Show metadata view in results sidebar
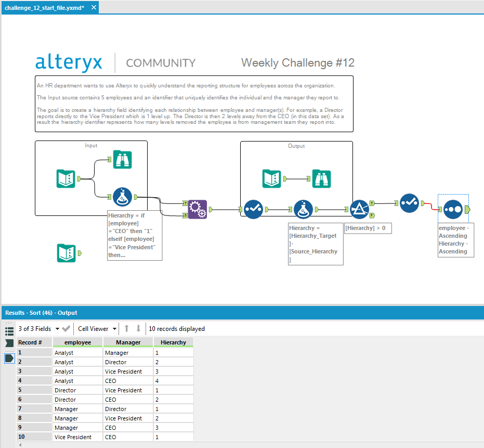 [9, 331]
